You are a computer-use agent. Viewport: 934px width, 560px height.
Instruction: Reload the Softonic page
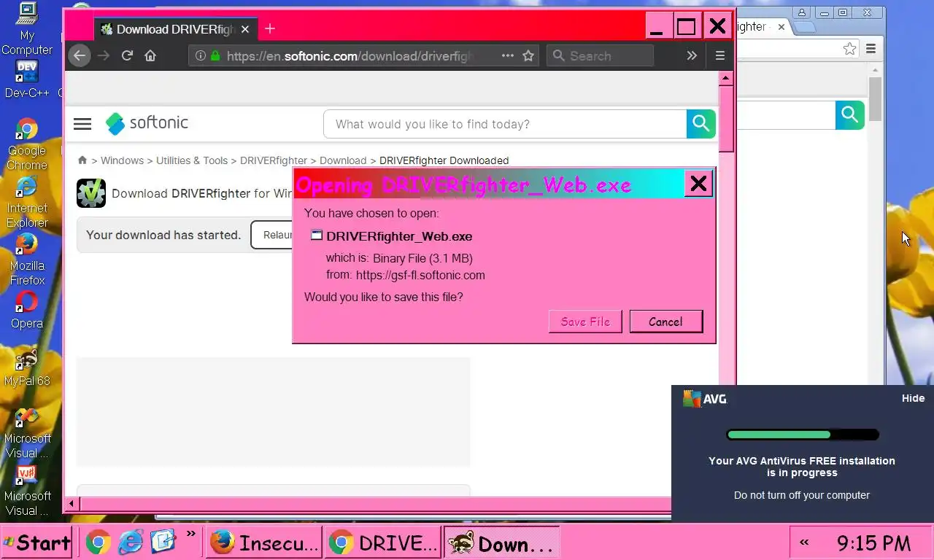pos(127,55)
